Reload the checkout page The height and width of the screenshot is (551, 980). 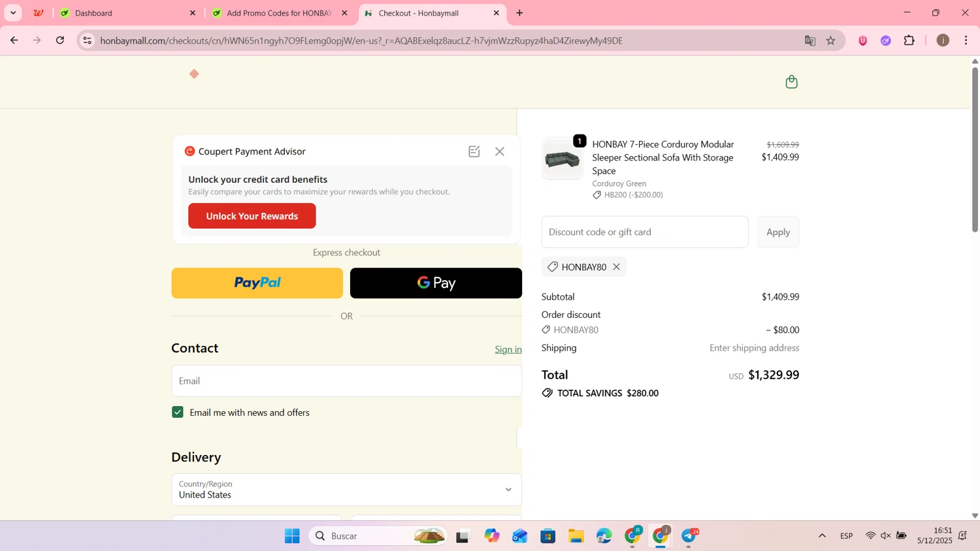(60, 40)
